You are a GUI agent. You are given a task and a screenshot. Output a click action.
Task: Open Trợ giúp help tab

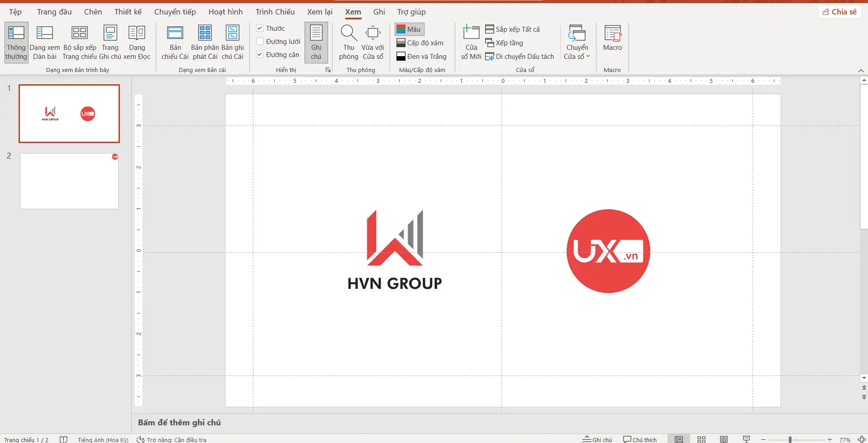411,12
